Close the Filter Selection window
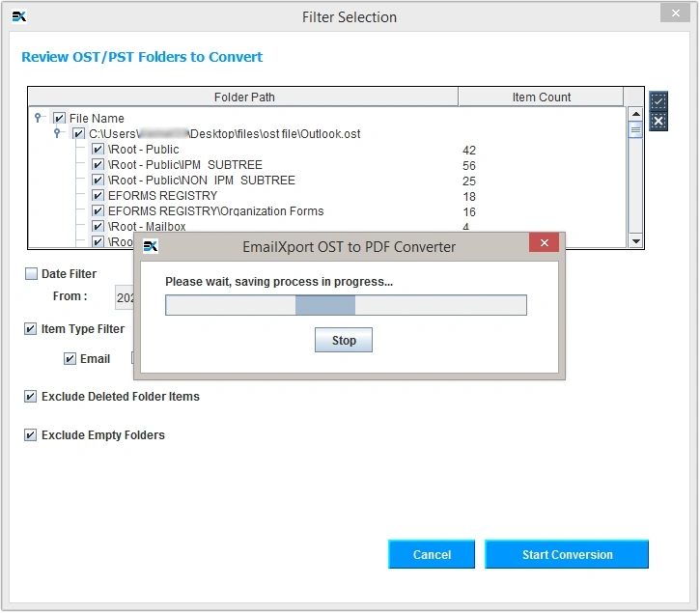The height and width of the screenshot is (613, 700). [x=676, y=13]
